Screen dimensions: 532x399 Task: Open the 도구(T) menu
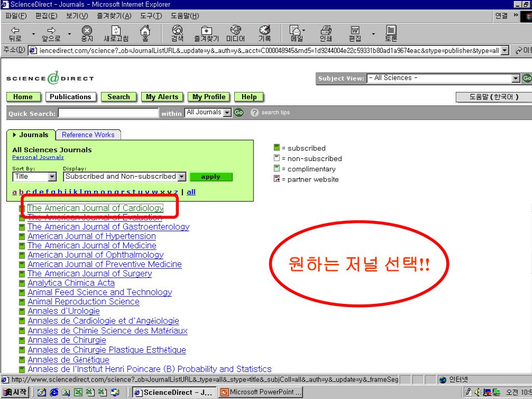(151, 16)
